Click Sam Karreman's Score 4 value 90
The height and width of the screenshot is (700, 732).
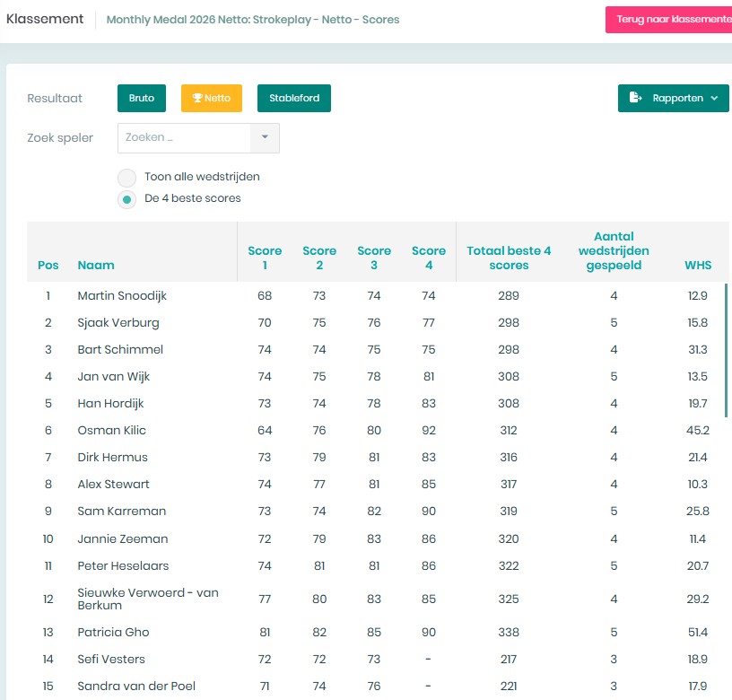point(429,512)
